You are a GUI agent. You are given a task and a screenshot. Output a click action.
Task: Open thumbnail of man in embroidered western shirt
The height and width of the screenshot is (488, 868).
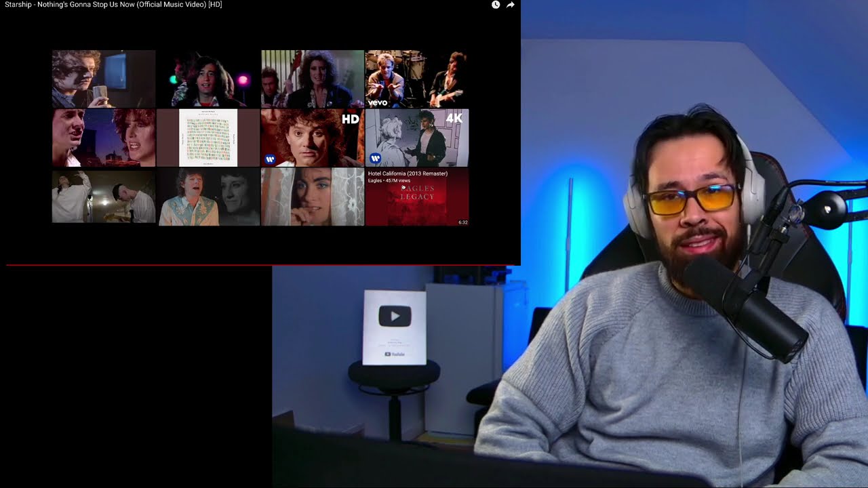208,197
